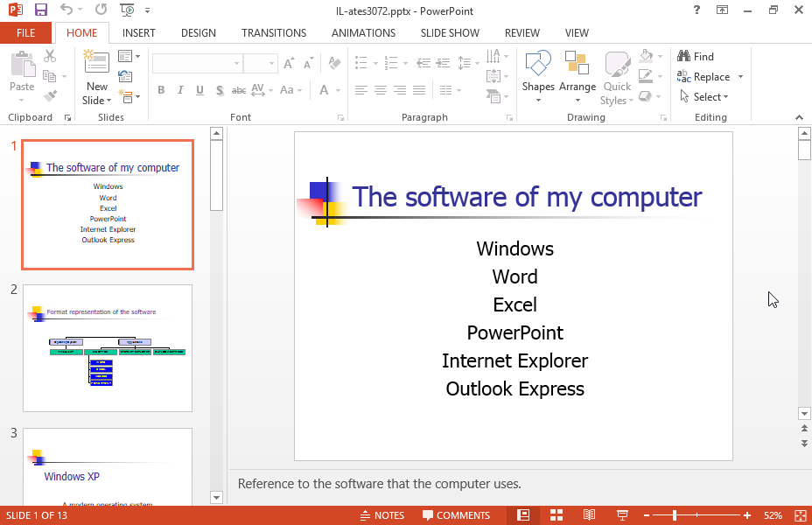The width and height of the screenshot is (812, 525).
Task: Open the font size dropdown
Action: tap(271, 63)
